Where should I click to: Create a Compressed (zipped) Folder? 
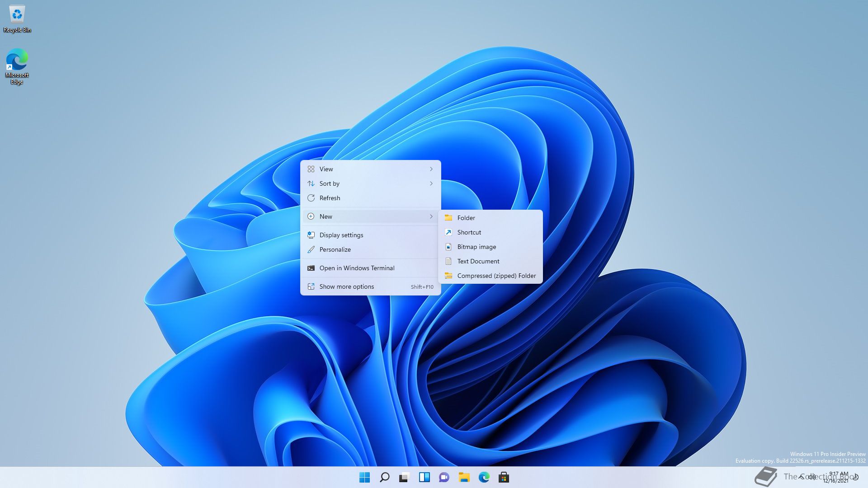tap(491, 276)
